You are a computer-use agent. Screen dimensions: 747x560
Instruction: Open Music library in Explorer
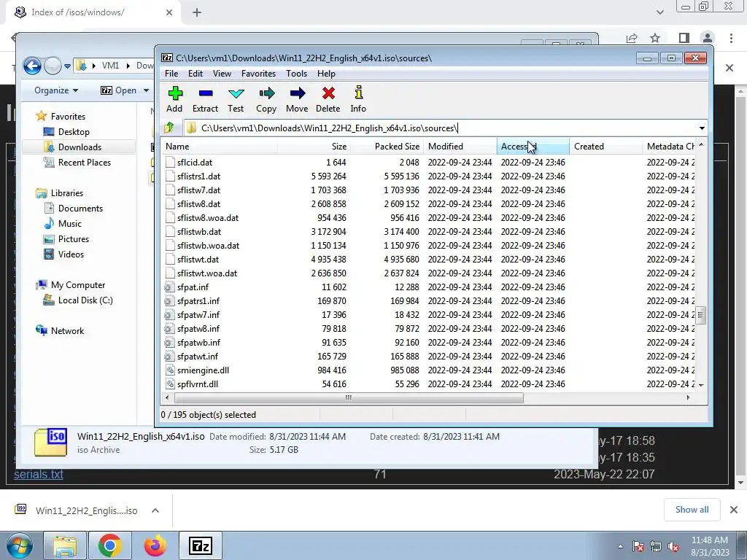[63, 224]
